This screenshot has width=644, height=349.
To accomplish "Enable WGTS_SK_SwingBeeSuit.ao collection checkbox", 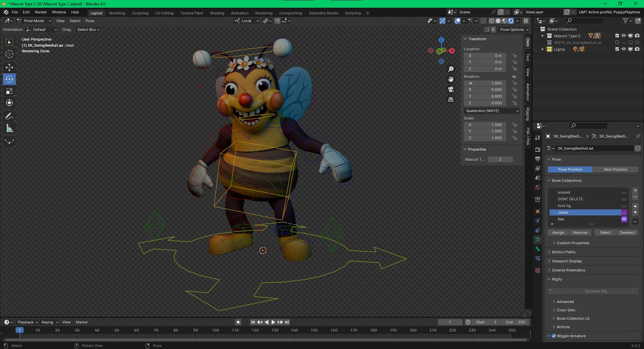I will 617,42.
